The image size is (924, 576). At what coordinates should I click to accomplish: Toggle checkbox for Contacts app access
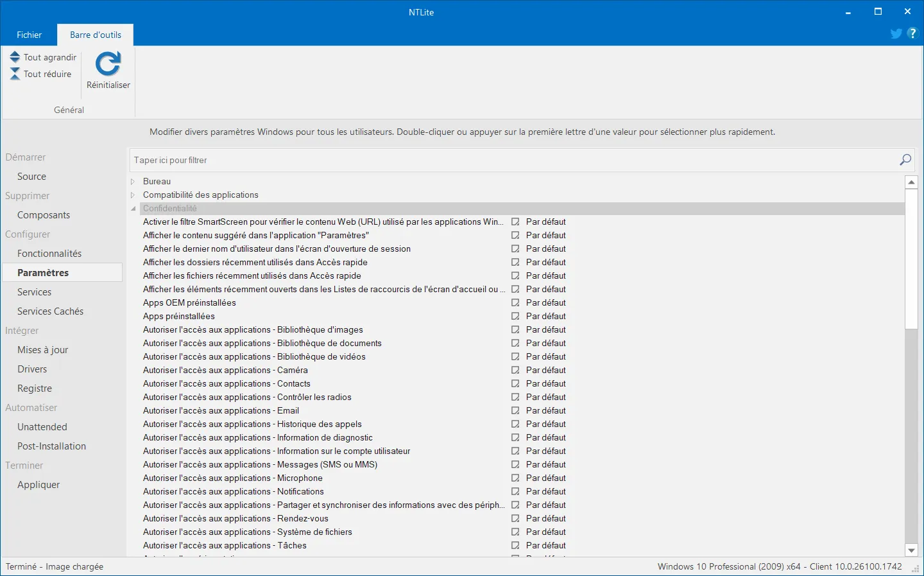tap(515, 383)
